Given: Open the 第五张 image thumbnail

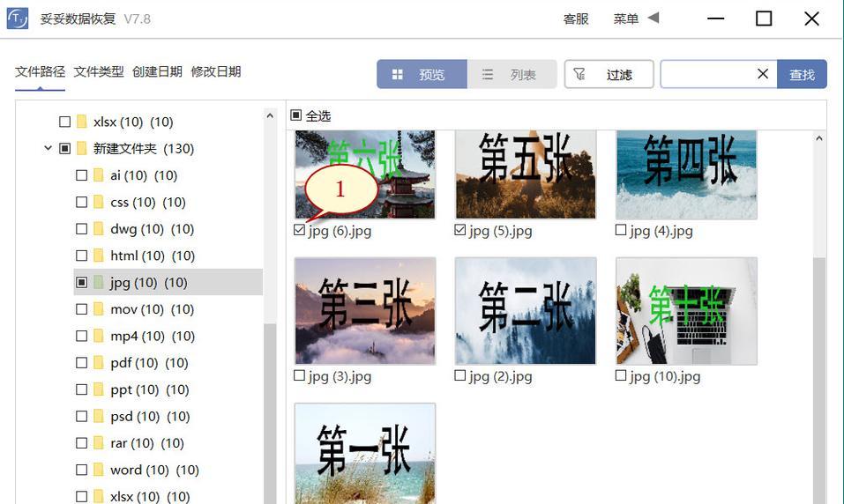Looking at the screenshot, I should [526, 174].
